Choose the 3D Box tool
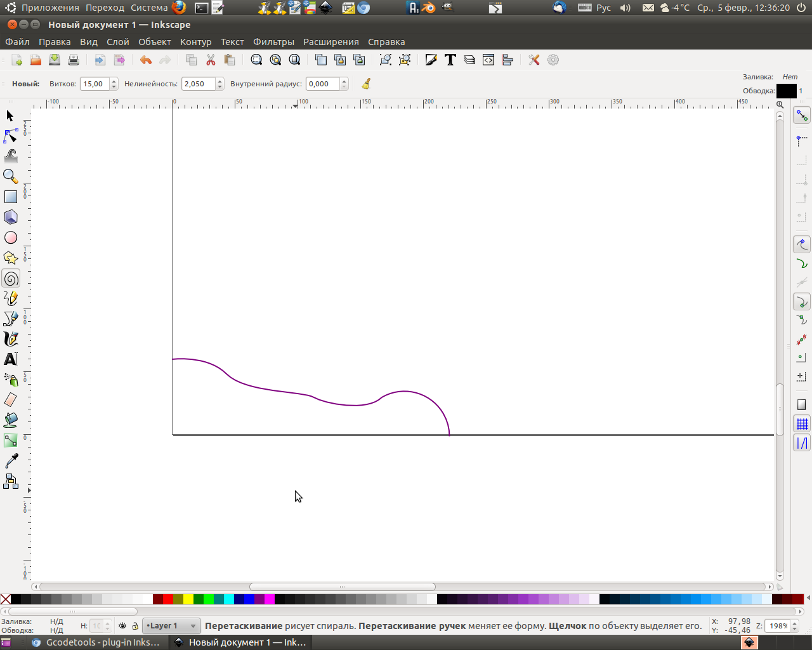 pos(10,217)
